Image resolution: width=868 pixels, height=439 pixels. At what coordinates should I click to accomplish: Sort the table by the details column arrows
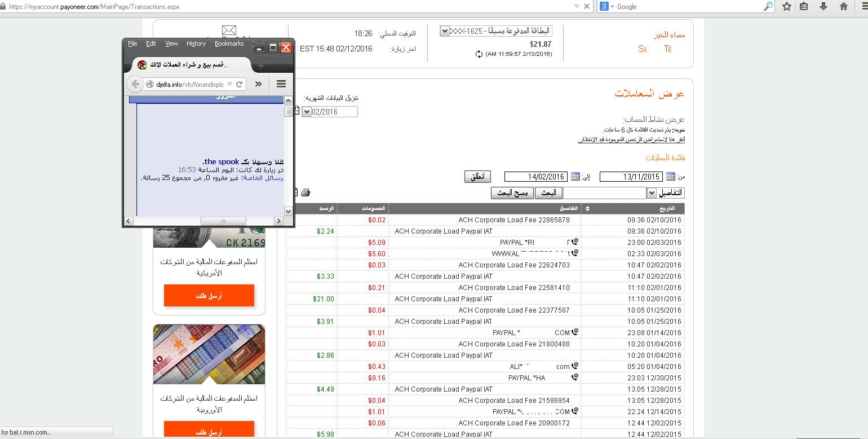(x=588, y=209)
